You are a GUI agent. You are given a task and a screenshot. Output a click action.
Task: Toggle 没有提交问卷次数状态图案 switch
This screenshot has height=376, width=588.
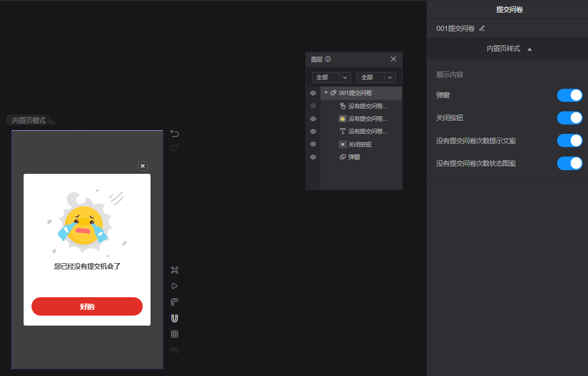[570, 163]
